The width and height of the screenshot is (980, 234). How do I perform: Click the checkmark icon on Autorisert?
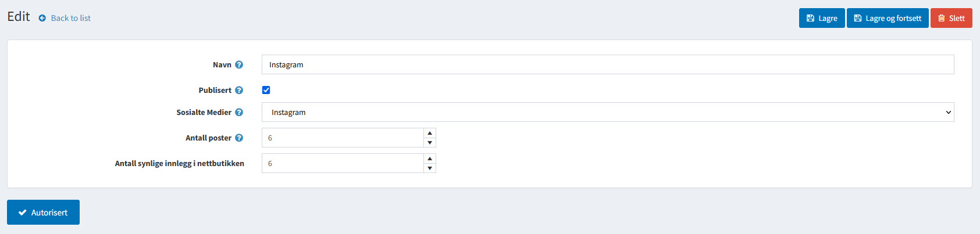coord(23,213)
